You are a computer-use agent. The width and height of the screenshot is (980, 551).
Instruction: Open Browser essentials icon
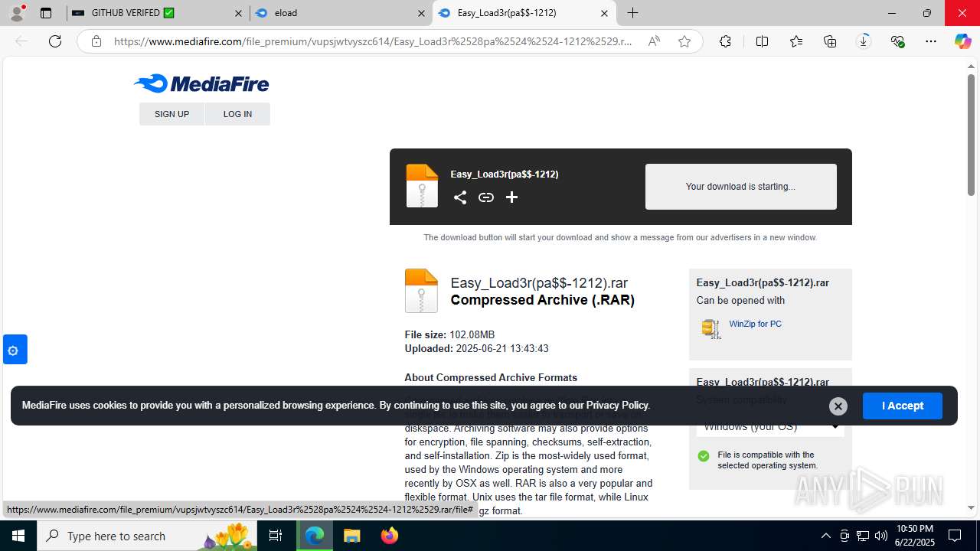point(897,41)
